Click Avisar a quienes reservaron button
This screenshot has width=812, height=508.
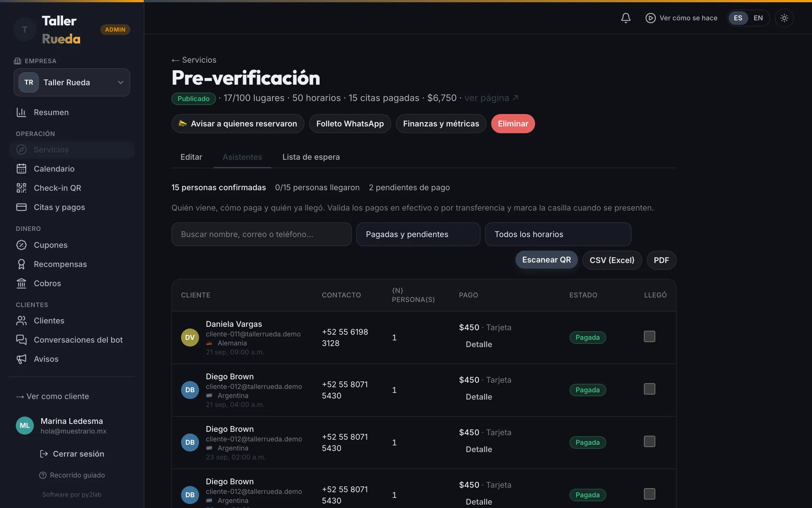coord(238,124)
